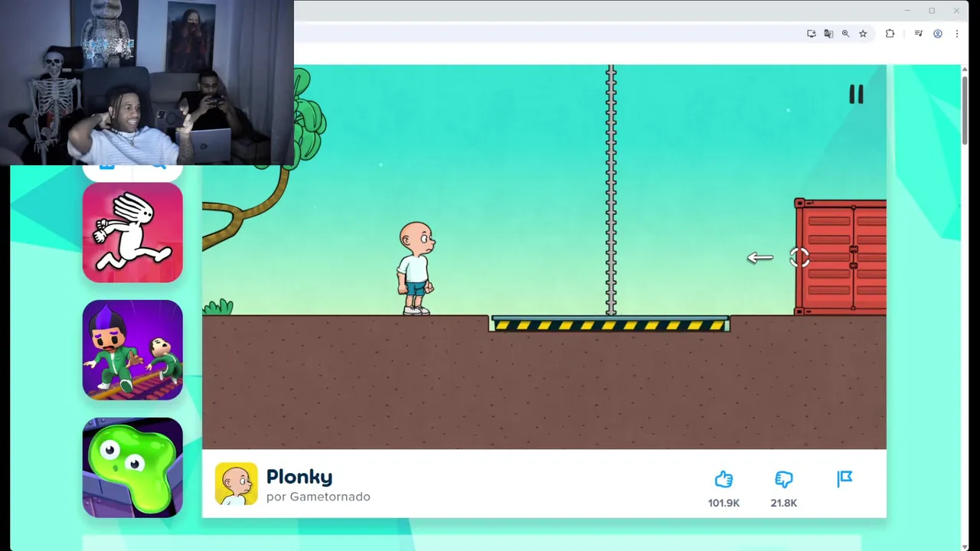Open the browser extensions puzzle icon
Viewport: 980px width, 551px height.
click(x=890, y=34)
